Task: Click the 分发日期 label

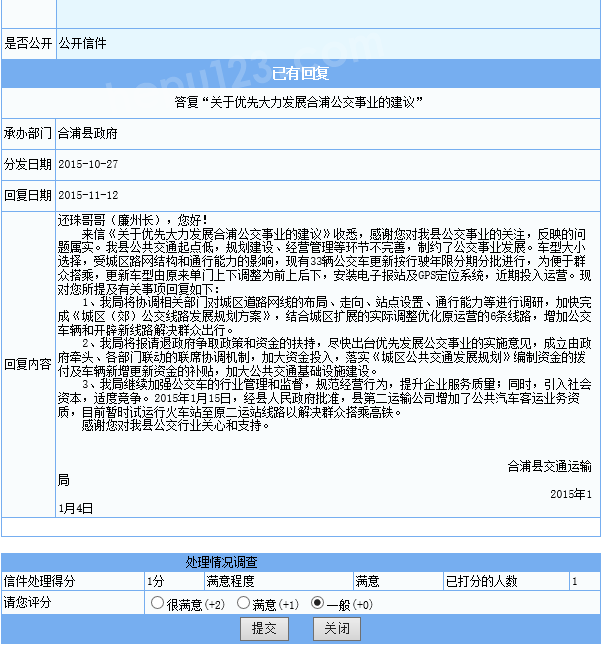Action: [x=28, y=164]
